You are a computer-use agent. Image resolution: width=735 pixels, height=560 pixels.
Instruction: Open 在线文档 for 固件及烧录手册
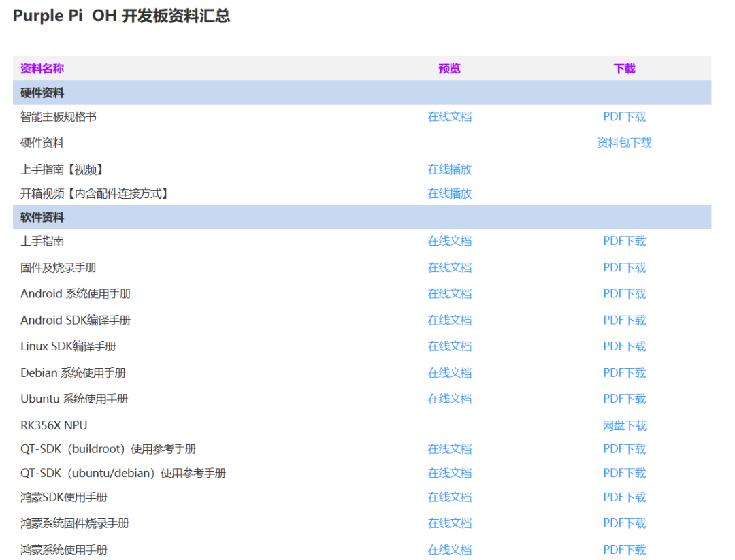tap(449, 267)
